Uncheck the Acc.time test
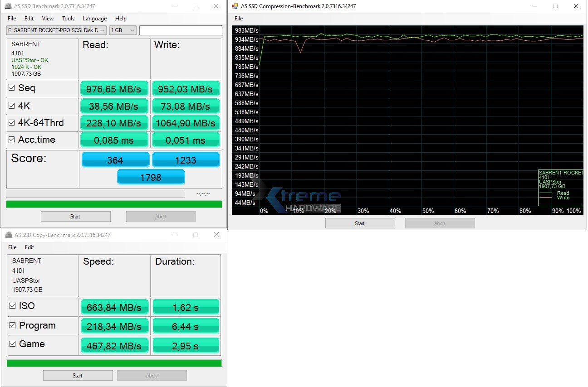Image resolution: width=588 pixels, height=387 pixels. pyautogui.click(x=11, y=140)
